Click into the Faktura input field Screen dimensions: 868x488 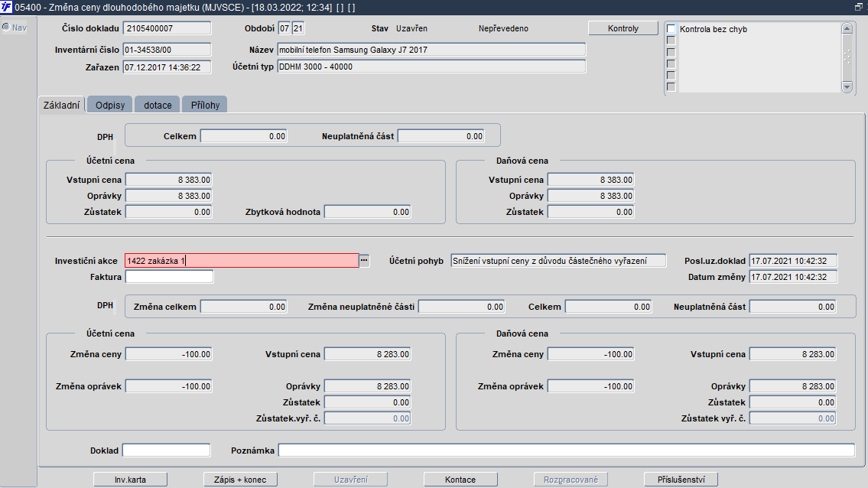pyautogui.click(x=169, y=277)
